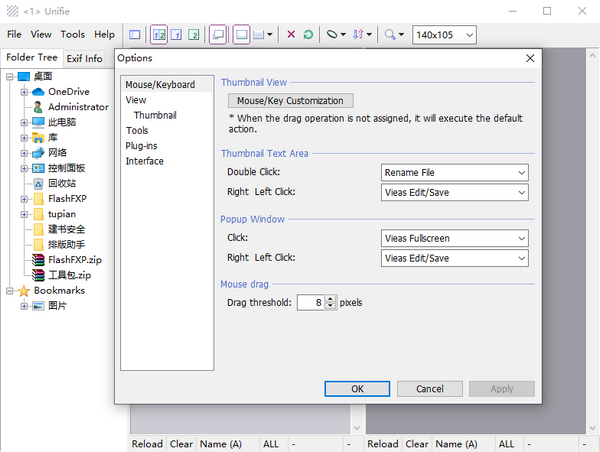600x452 pixels.
Task: Open the Double Click action dropdown
Action: (455, 173)
